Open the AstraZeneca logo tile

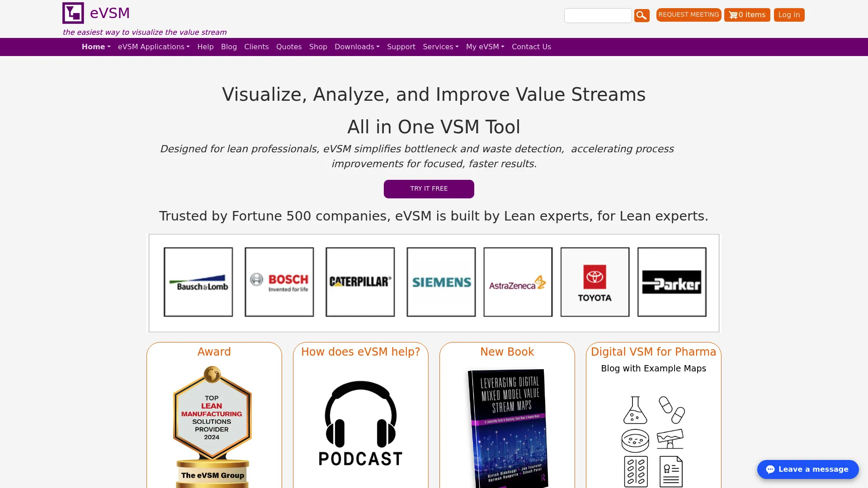518,282
